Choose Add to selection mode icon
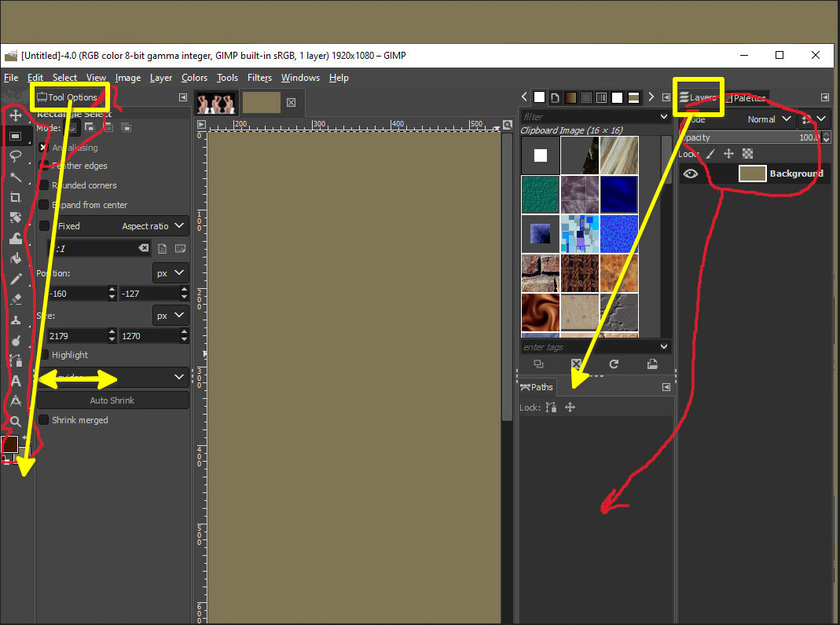840x625 pixels. tap(90, 127)
